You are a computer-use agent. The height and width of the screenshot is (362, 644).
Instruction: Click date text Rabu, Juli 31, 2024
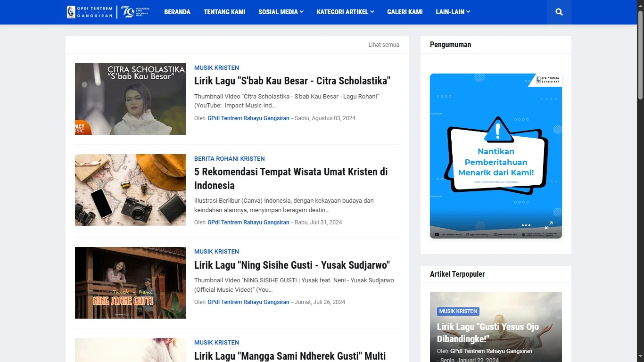tap(318, 222)
